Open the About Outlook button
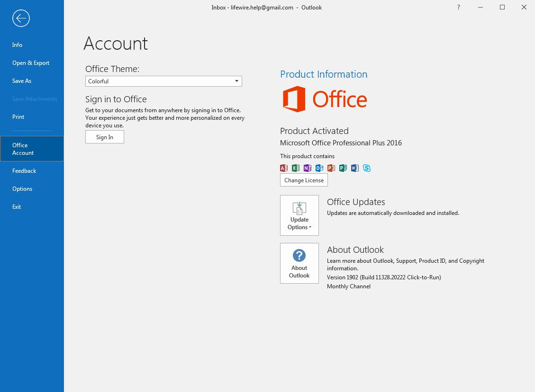 [x=299, y=263]
